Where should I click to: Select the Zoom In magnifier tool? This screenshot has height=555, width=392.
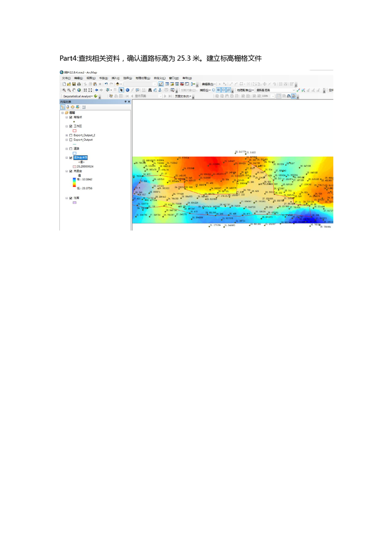64,91
